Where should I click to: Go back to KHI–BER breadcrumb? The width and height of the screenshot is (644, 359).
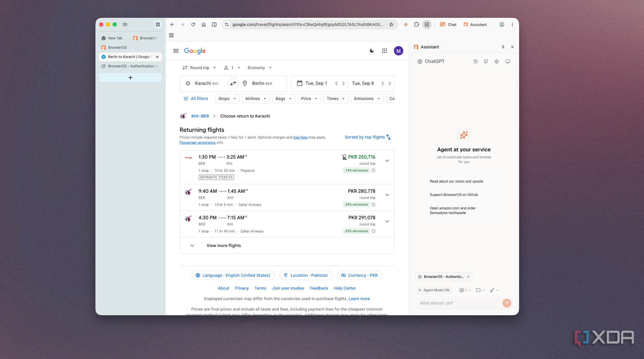[x=200, y=116]
